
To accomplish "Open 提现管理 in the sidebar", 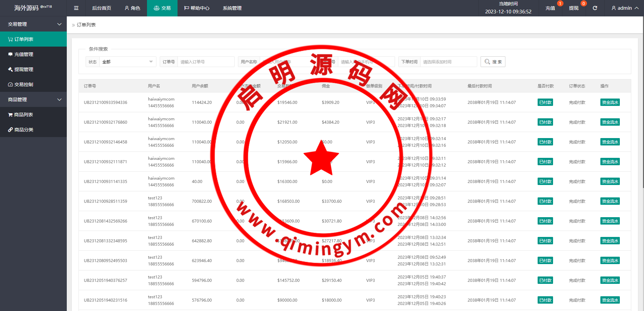I will (x=23, y=69).
